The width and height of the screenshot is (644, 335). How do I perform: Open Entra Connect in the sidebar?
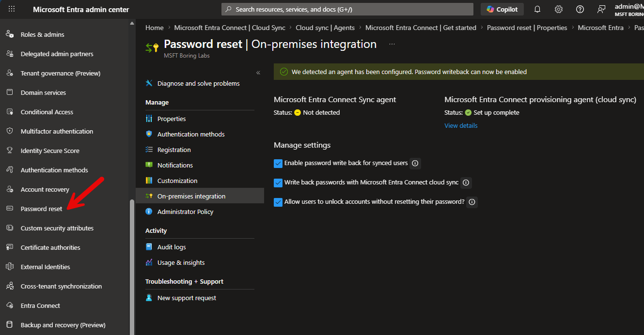(x=40, y=305)
